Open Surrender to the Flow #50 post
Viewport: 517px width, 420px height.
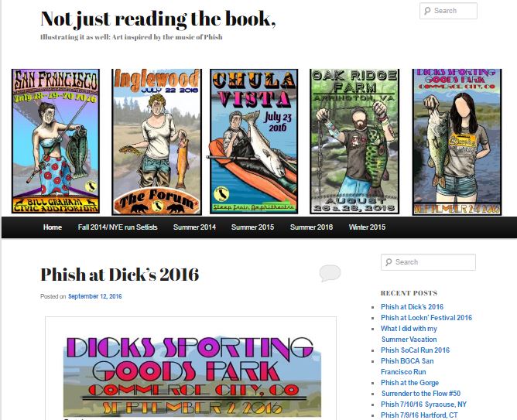pos(421,394)
